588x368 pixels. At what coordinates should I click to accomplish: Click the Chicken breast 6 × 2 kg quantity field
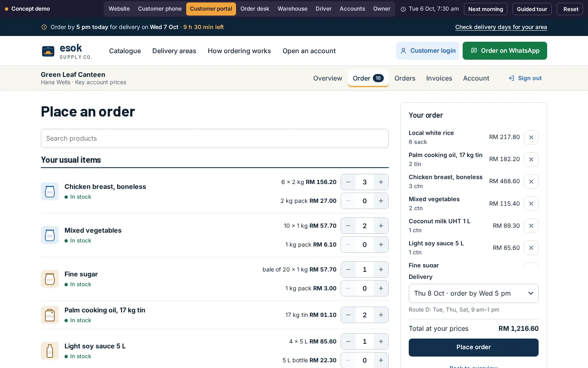tap(365, 182)
